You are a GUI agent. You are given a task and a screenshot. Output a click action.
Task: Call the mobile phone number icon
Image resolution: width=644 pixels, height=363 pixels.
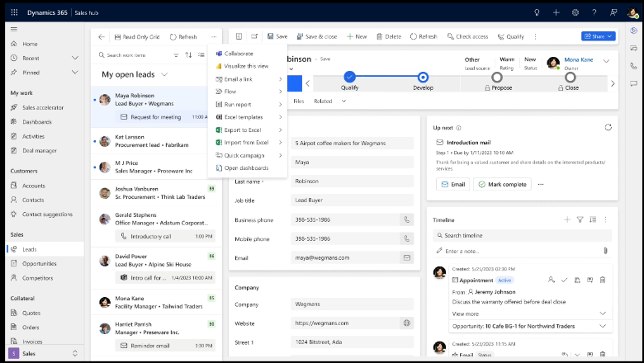tap(406, 238)
